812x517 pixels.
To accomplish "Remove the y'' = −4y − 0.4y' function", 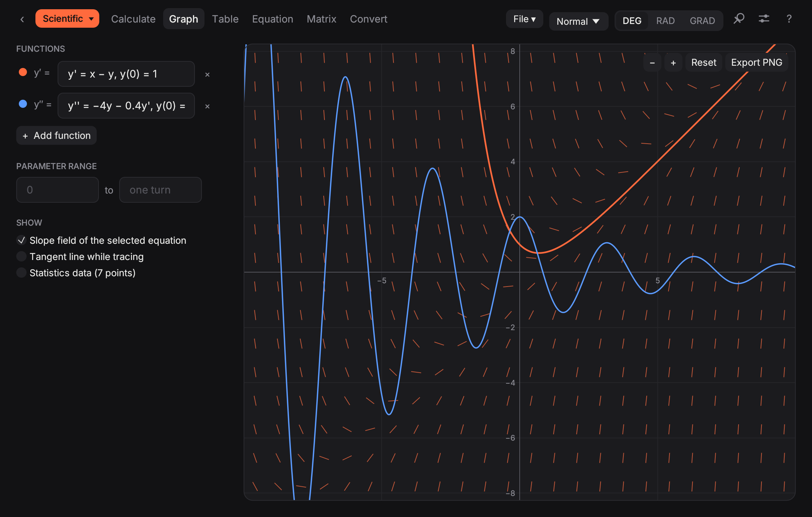I will tap(207, 106).
